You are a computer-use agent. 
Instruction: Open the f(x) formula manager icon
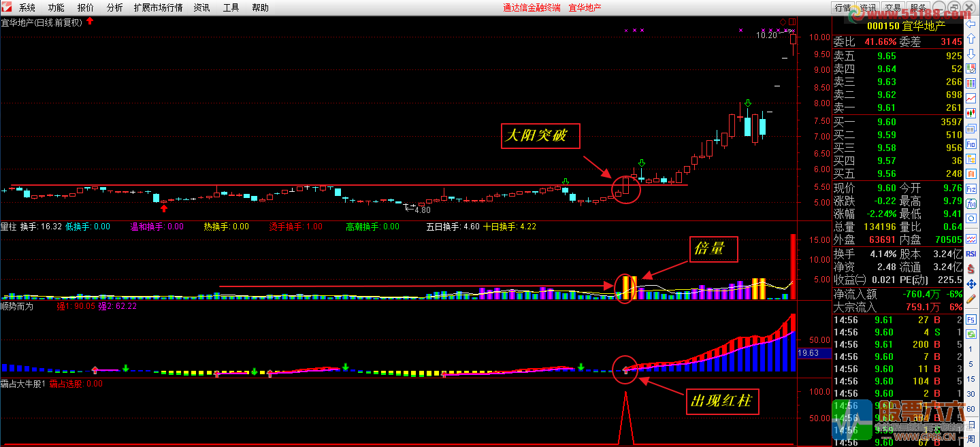[970, 203]
